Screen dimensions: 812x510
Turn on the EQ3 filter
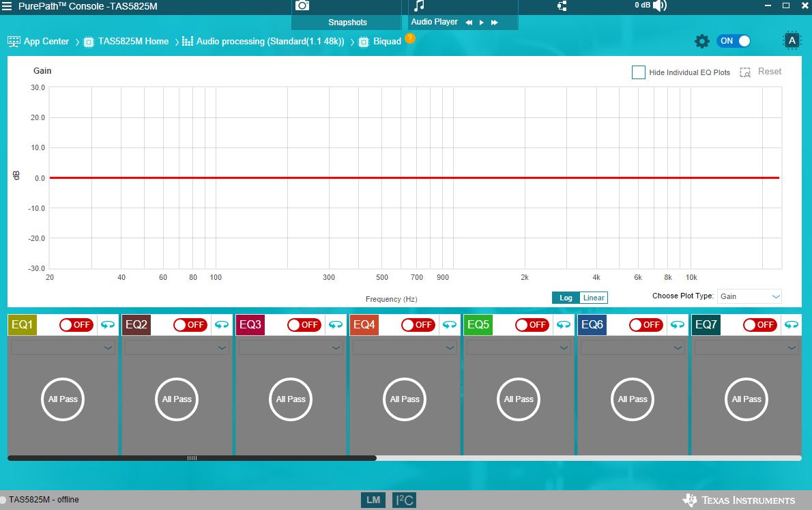pos(304,325)
